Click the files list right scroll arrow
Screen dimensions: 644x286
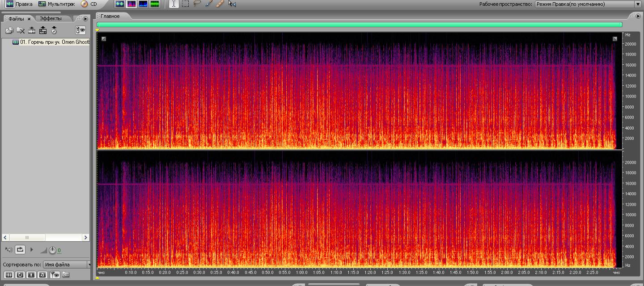point(86,238)
